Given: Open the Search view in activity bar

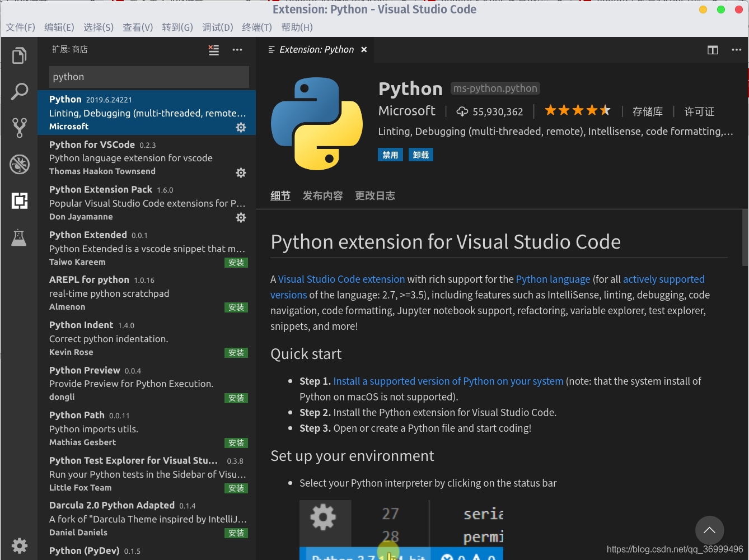Looking at the screenshot, I should (19, 91).
